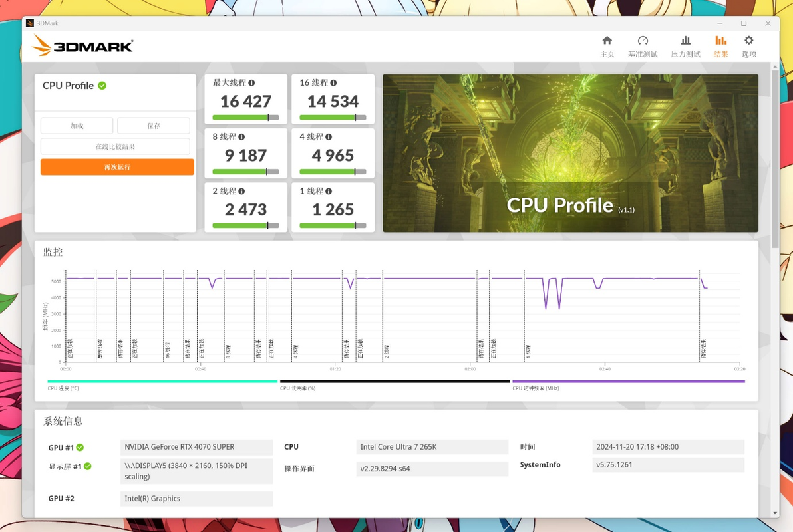Click the orange Run Again (再次运行) button
The image size is (793, 532).
coord(117,167)
